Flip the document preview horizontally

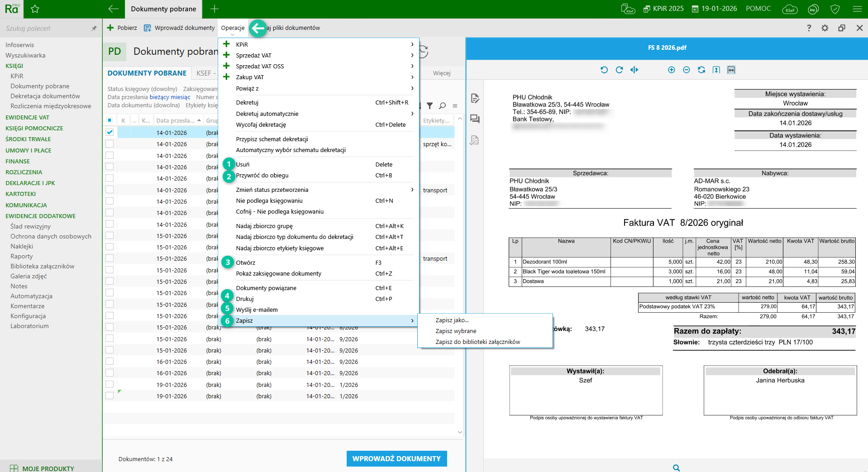tap(634, 70)
